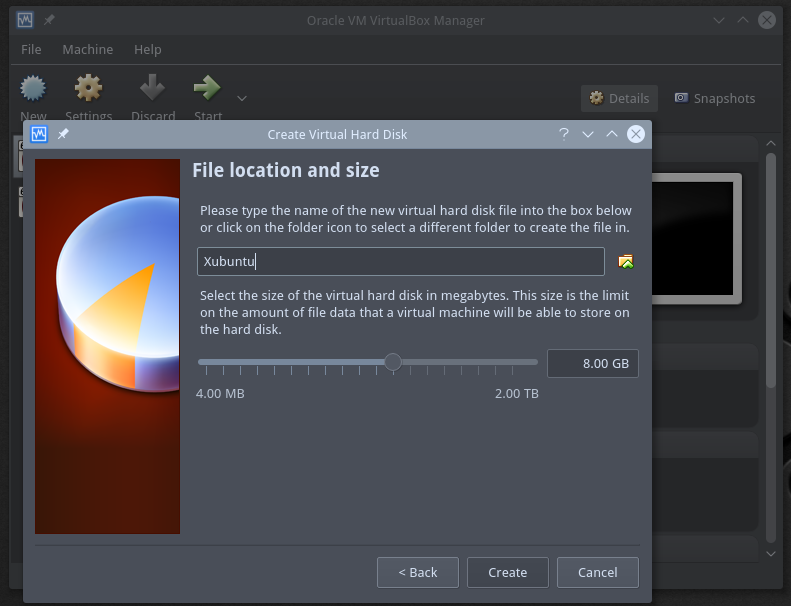The image size is (791, 606).
Task: Go Back to previous wizard step
Action: pos(418,572)
